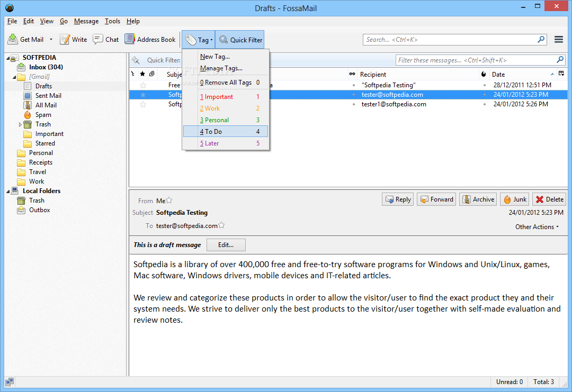The width and height of the screenshot is (572, 392).
Task: Open the hamburger application menu
Action: point(559,39)
